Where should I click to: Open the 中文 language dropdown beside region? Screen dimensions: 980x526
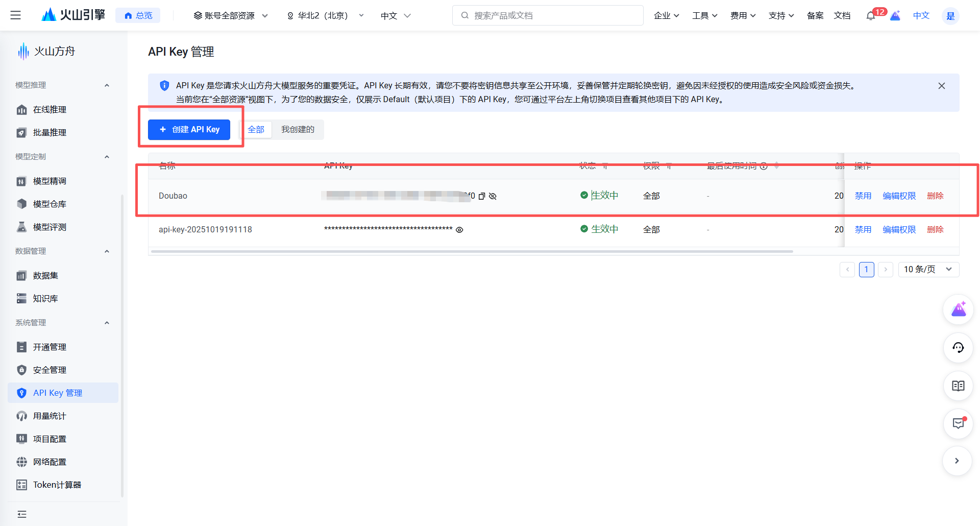(396, 16)
